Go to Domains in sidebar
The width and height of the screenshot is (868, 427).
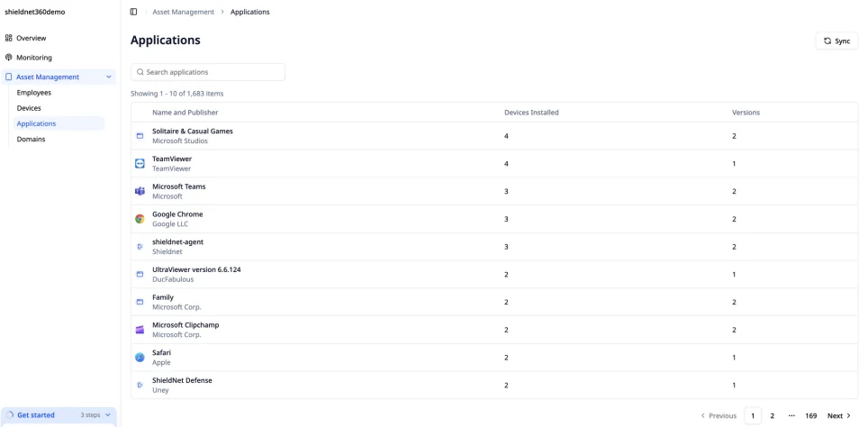tap(31, 139)
